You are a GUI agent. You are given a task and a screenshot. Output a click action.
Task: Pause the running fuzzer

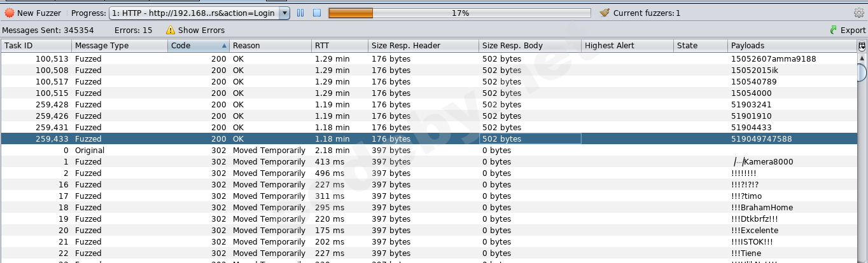point(300,13)
